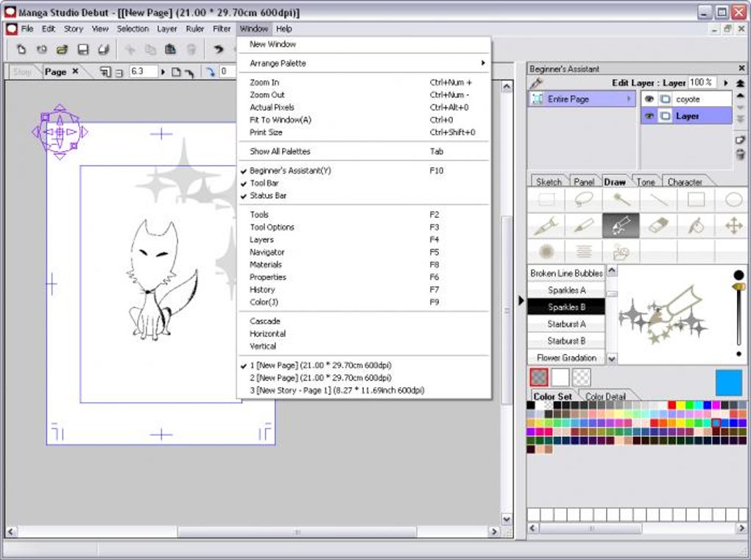Select the Magic Wand tool

(x=621, y=199)
